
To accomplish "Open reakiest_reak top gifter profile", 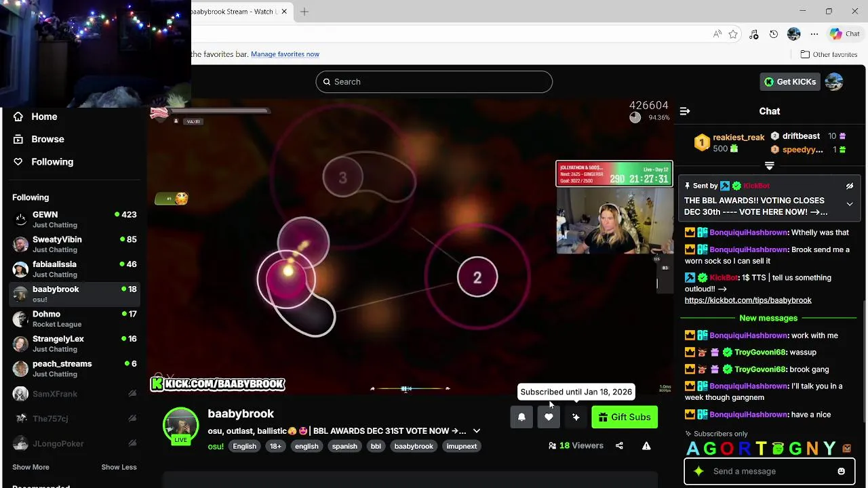I will [738, 137].
